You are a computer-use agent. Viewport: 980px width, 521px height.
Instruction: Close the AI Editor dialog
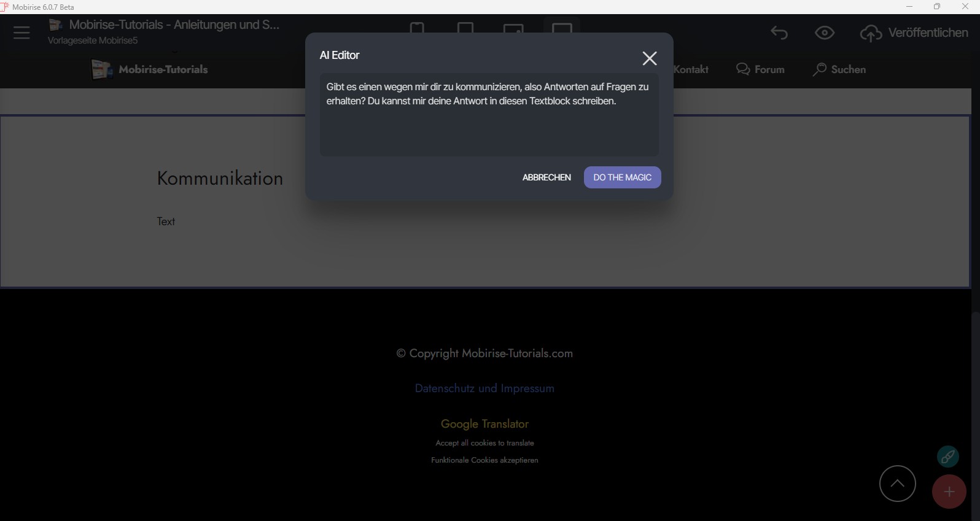pyautogui.click(x=649, y=58)
